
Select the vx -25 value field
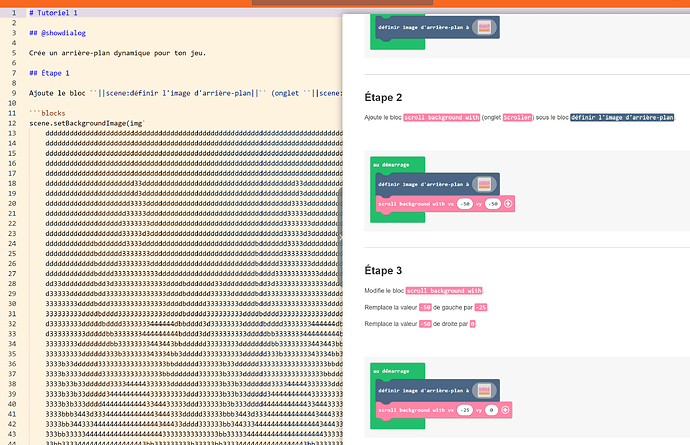coord(465,410)
